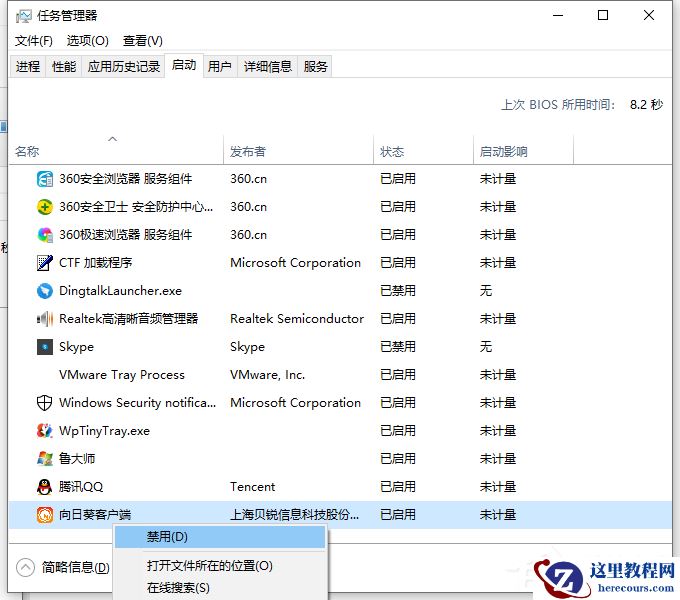Click DingtalkLauncher's 已禁用 status cell
Image resolution: width=680 pixels, height=600 pixels.
pyautogui.click(x=398, y=290)
